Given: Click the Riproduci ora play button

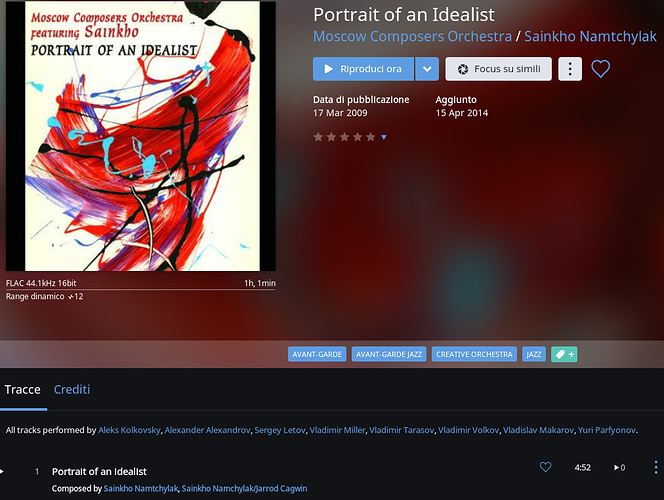Looking at the screenshot, I should tap(363, 69).
